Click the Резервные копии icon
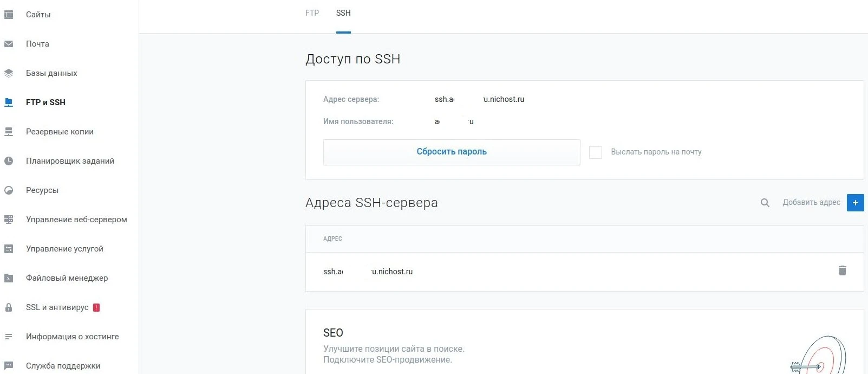 coord(9,132)
